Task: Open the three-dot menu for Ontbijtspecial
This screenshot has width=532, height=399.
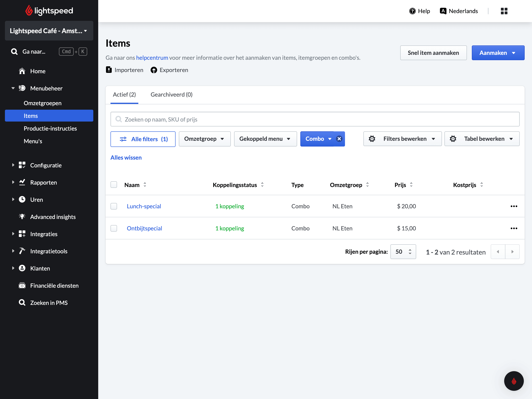Action: pyautogui.click(x=514, y=228)
